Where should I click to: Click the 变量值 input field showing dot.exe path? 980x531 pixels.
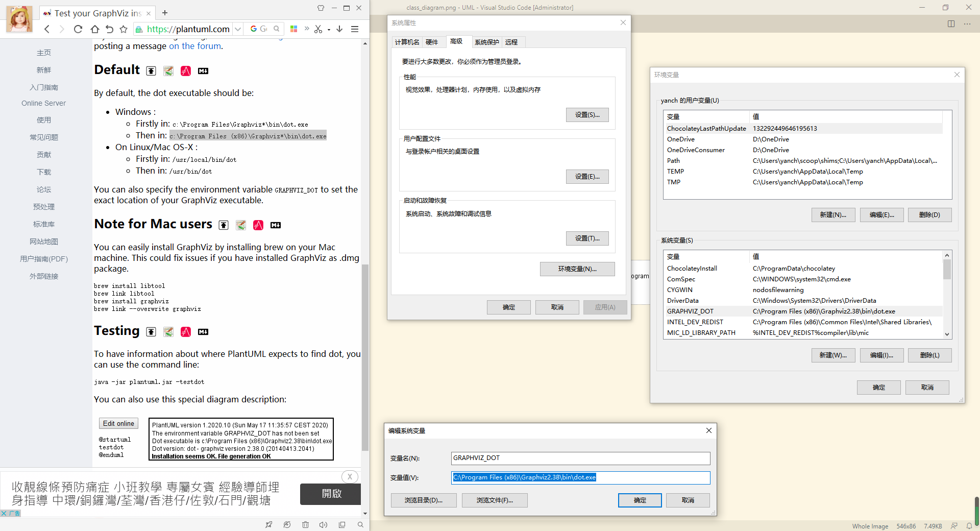pos(580,477)
